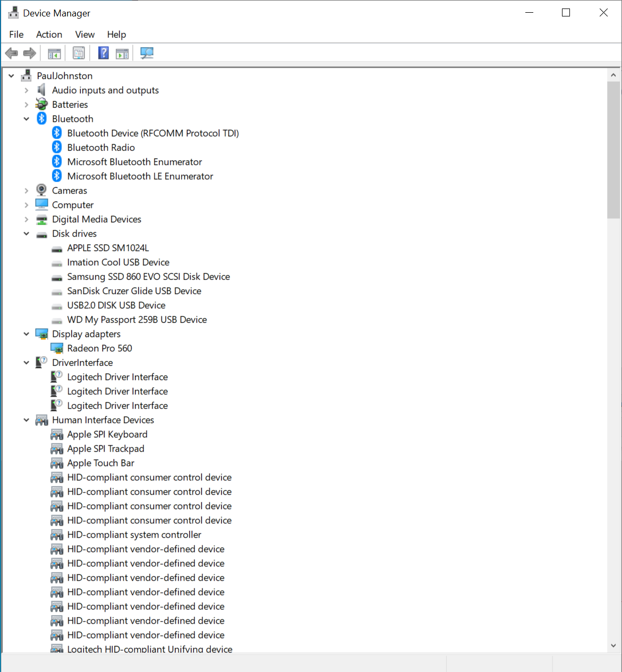Viewport: 622px width, 672px height.
Task: Click the Forward arrow toolbar icon
Action: 30,53
